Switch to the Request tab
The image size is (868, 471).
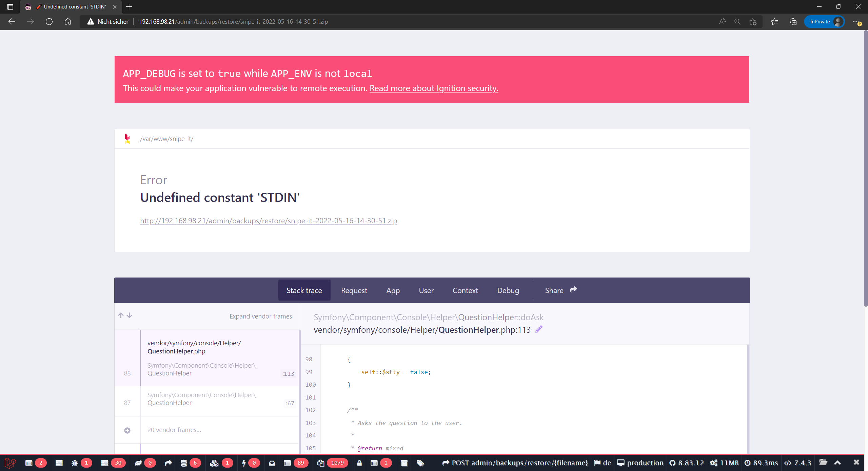[x=354, y=290]
